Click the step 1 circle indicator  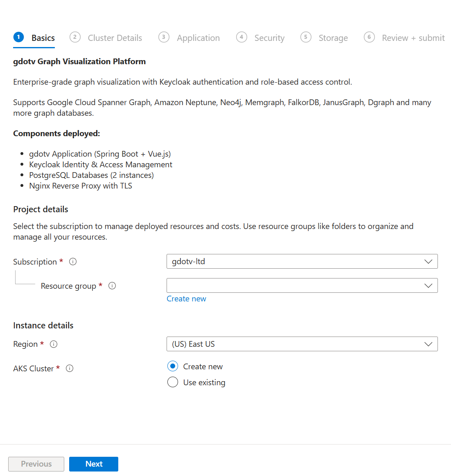point(18,37)
